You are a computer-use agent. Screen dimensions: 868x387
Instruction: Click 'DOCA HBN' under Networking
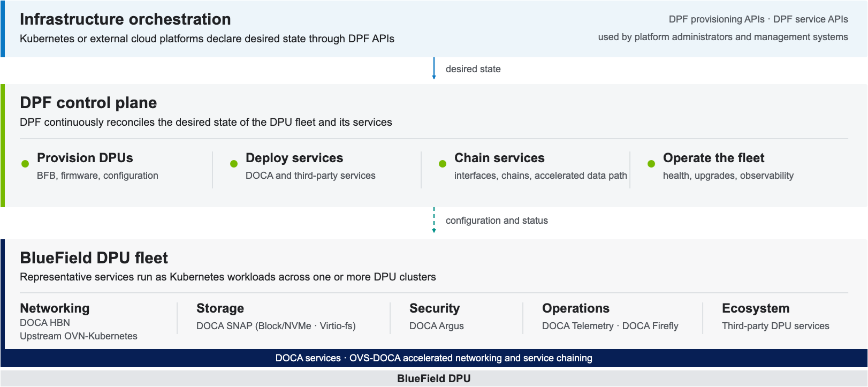(x=45, y=323)
